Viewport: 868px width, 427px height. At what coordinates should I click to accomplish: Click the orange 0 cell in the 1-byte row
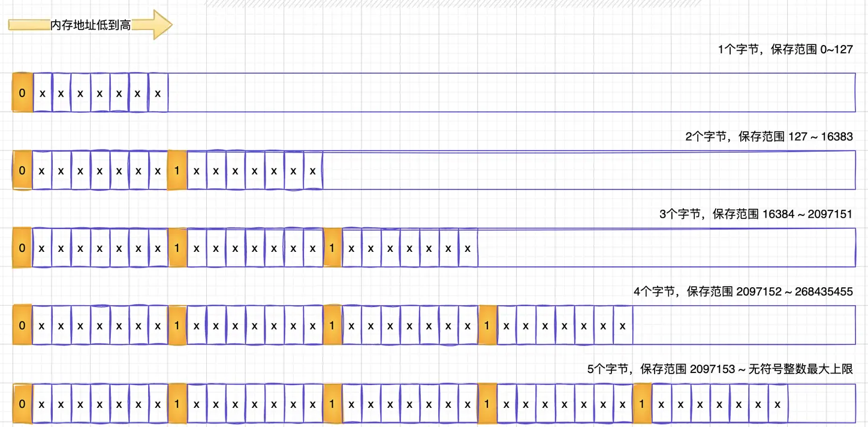pyautogui.click(x=22, y=93)
